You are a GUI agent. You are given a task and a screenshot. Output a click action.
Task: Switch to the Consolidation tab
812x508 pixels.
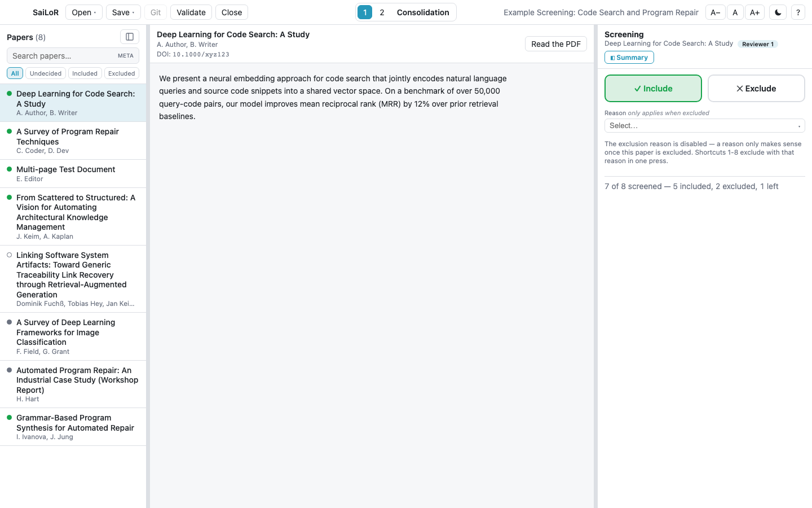423,12
